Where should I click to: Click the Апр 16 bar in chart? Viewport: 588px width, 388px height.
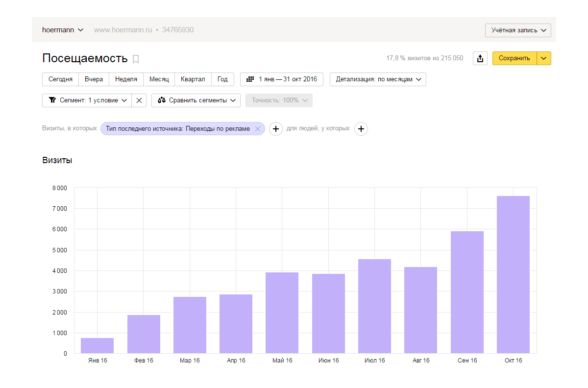coord(236,324)
